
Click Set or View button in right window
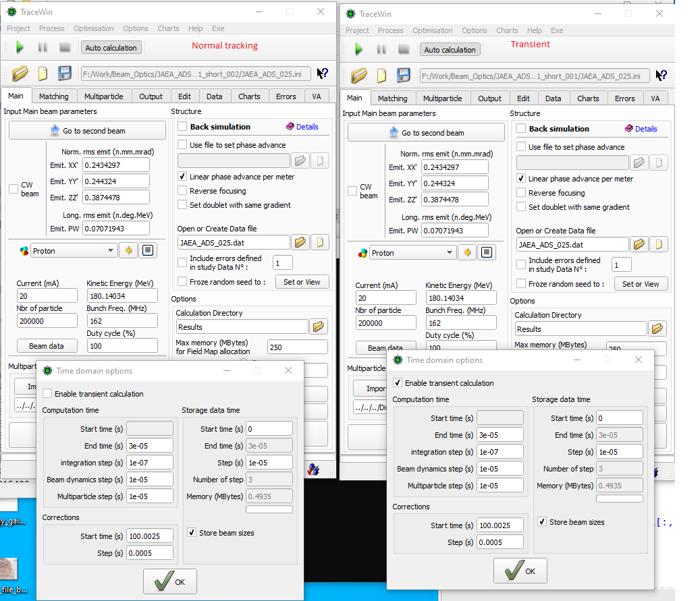tap(641, 284)
